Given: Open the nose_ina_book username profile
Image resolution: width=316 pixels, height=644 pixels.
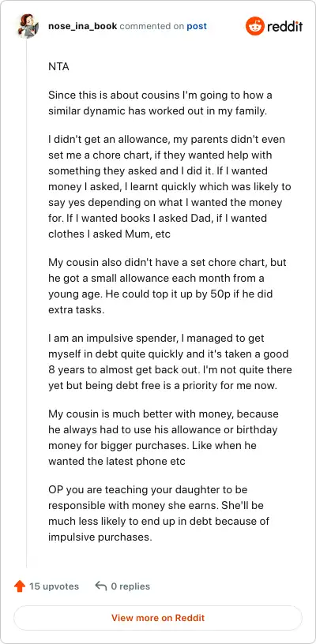Looking at the screenshot, I should point(83,27).
